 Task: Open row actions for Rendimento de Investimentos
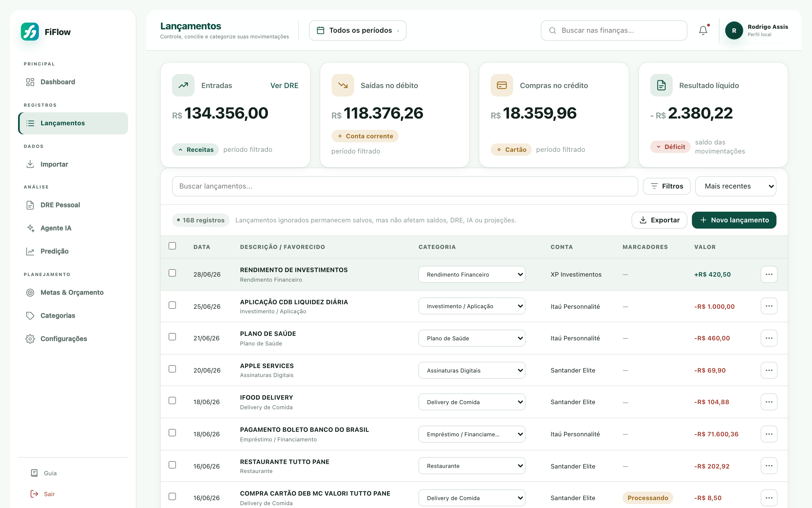pyautogui.click(x=769, y=275)
